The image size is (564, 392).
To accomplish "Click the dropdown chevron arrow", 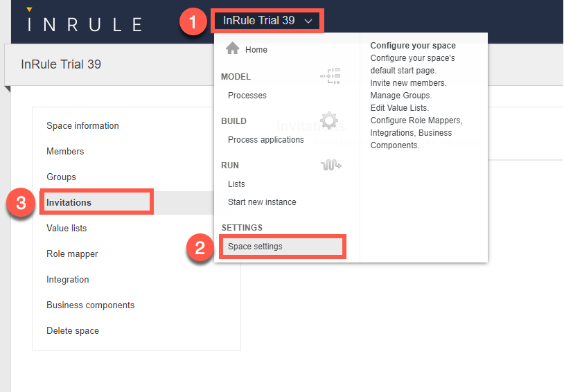I will point(308,21).
